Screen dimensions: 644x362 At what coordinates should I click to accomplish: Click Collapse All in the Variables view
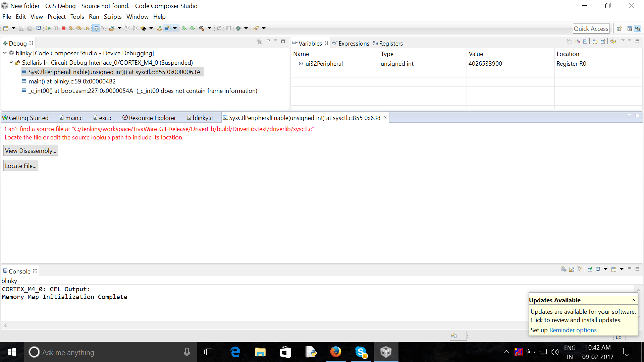[x=585, y=42]
